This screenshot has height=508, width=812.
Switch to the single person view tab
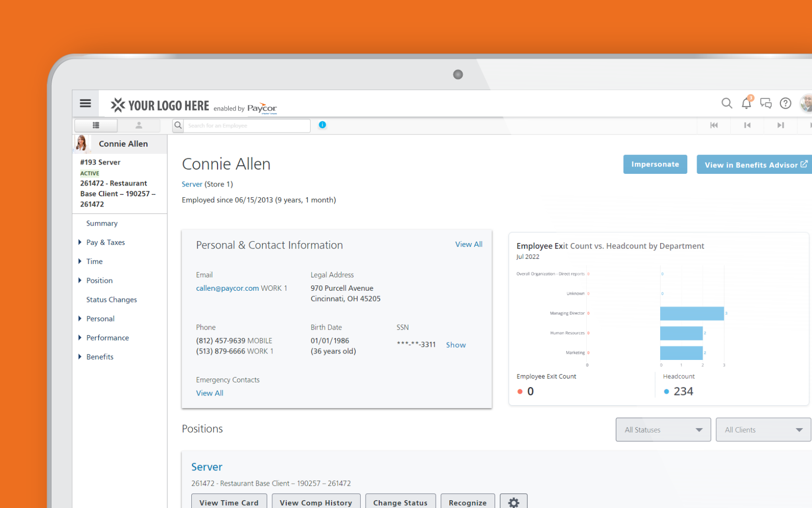[x=139, y=126]
